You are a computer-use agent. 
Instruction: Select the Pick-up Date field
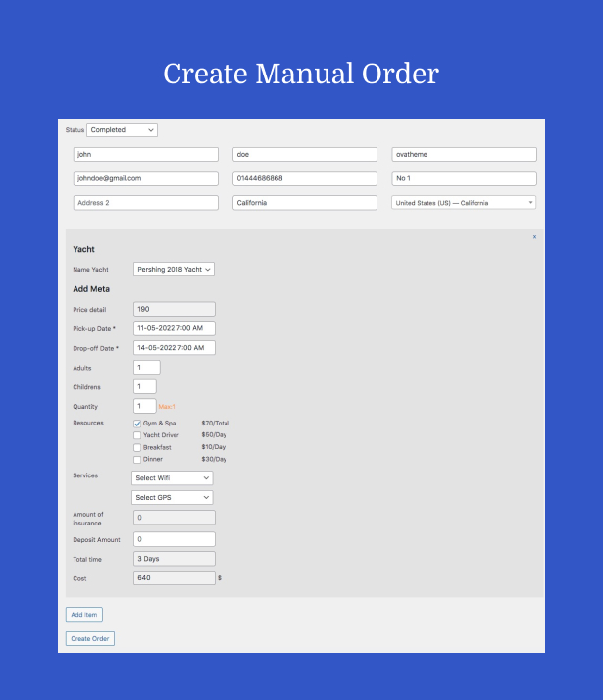pos(174,328)
